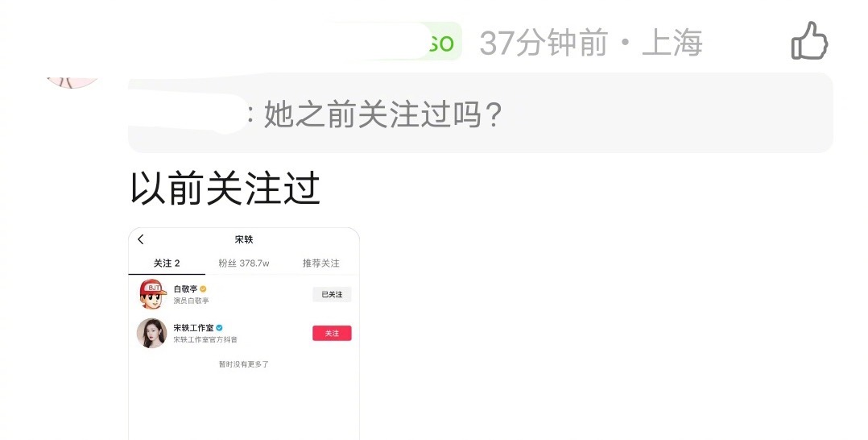Image resolution: width=868 pixels, height=440 pixels.
Task: Tap the 宋轶工作室官方抖音 description line
Action: (205, 339)
